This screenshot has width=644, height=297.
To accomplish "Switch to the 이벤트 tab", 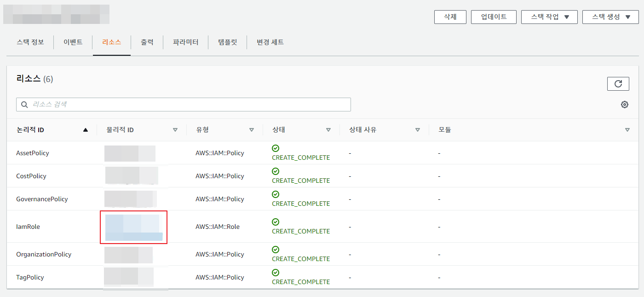I will pyautogui.click(x=73, y=42).
